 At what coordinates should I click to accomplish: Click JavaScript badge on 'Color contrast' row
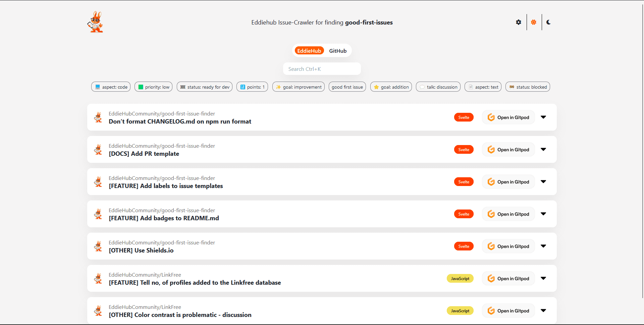(x=460, y=311)
